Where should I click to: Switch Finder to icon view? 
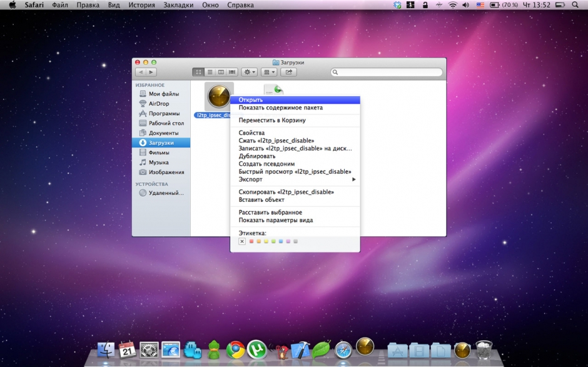tap(198, 72)
